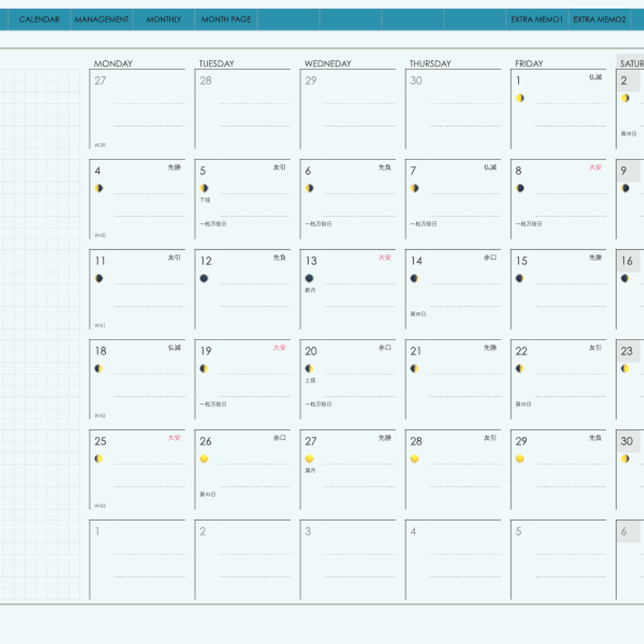Click the red 大安 label on day 13

coord(385,258)
